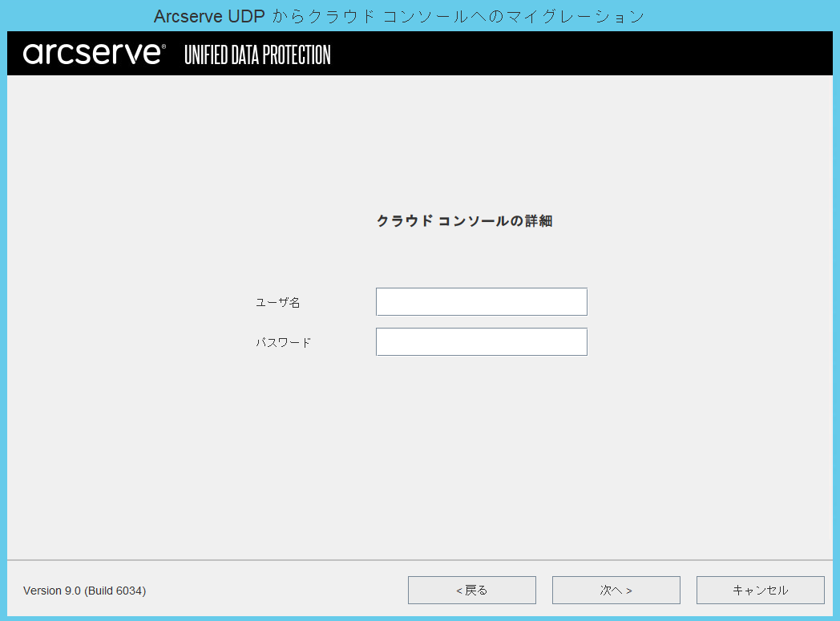The width and height of the screenshot is (840, 621).
Task: Click the window title Arcserve UDP migration text
Action: coord(399,16)
